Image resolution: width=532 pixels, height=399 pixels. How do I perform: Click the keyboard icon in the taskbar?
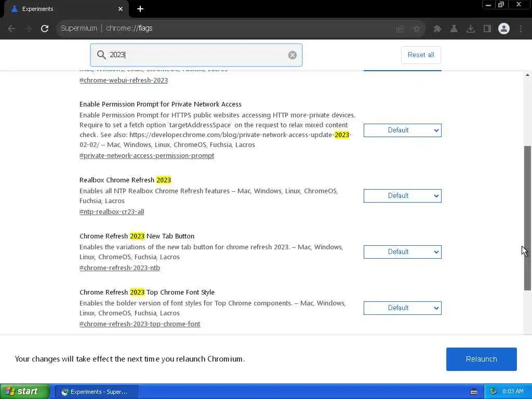click(x=474, y=392)
